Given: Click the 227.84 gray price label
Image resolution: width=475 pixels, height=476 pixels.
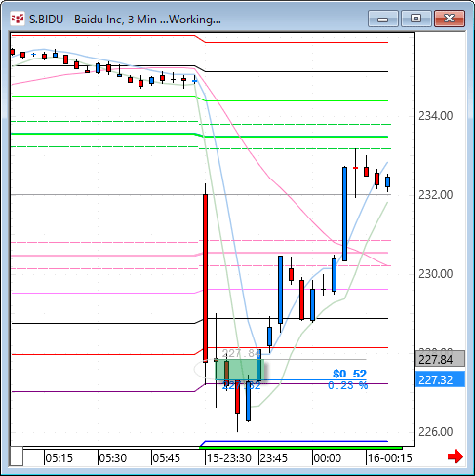Looking at the screenshot, I should (440, 359).
